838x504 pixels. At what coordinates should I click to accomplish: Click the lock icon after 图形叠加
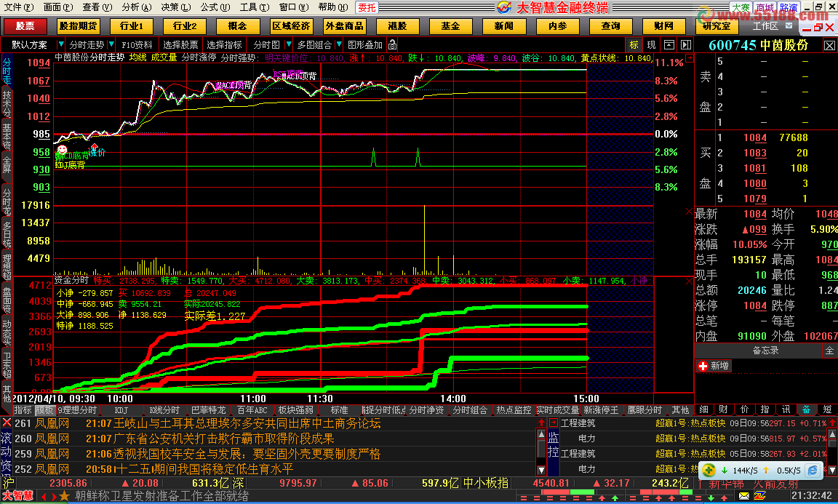392,45
